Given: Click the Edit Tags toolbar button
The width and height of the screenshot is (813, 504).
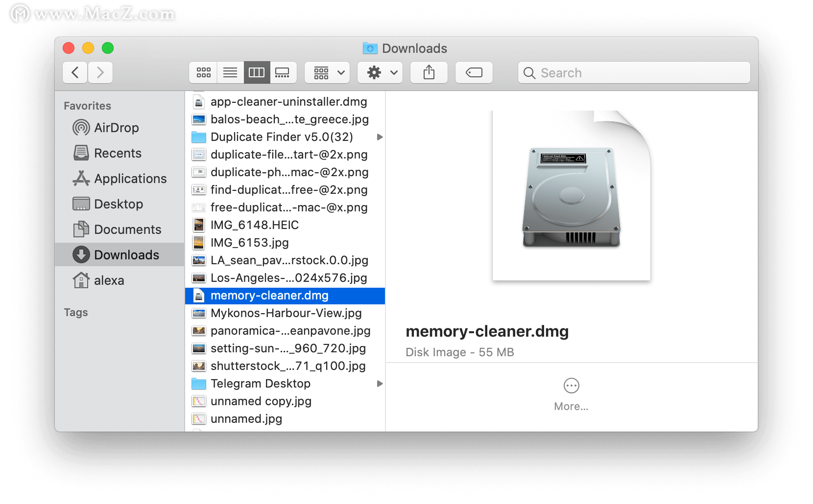Looking at the screenshot, I should [x=474, y=72].
